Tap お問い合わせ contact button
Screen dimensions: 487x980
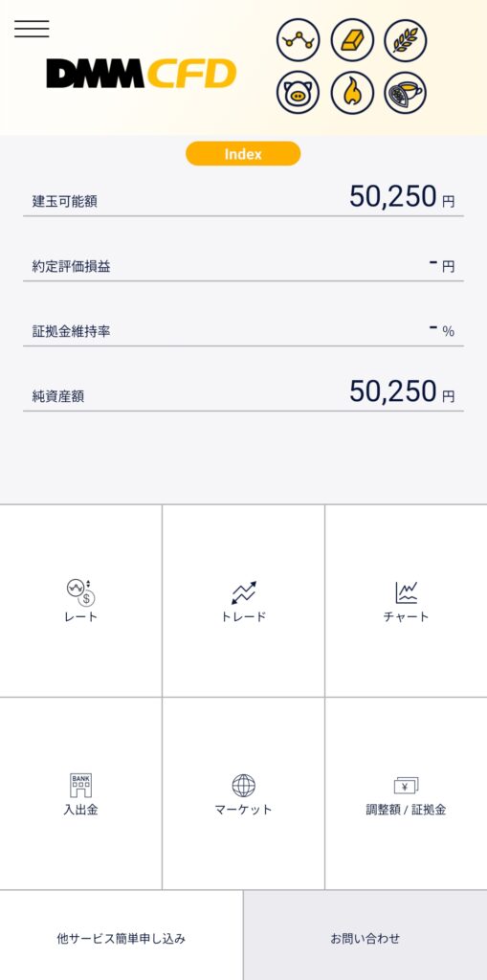coord(365,936)
